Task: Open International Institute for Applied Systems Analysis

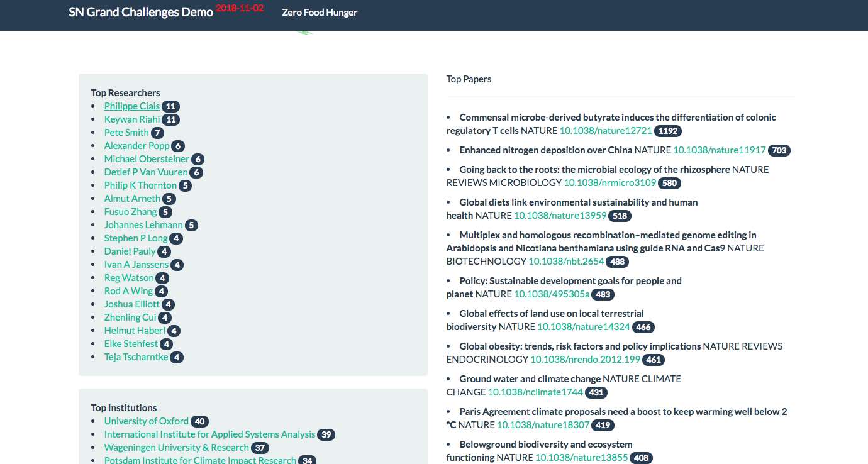Action: click(209, 434)
